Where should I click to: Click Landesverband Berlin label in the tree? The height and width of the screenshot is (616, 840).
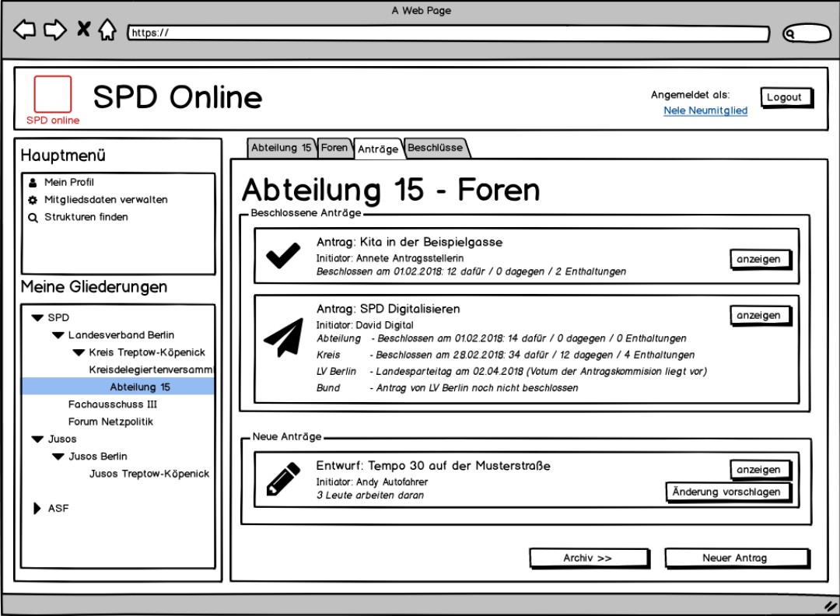point(121,334)
